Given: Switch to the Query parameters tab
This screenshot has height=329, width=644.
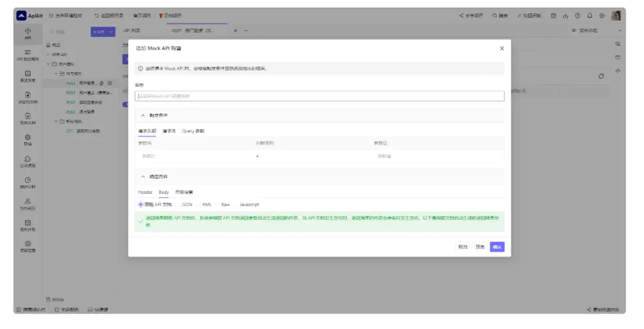Looking at the screenshot, I should (193, 131).
